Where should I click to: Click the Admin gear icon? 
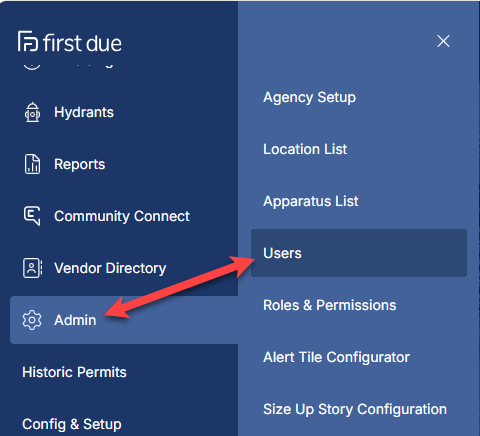32,320
